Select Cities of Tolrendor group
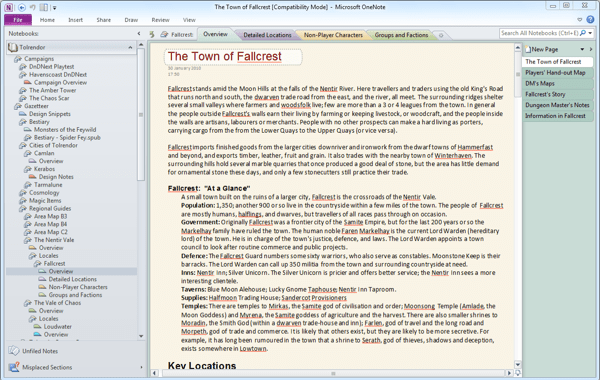Image resolution: width=600 pixels, height=380 pixels. (x=53, y=145)
